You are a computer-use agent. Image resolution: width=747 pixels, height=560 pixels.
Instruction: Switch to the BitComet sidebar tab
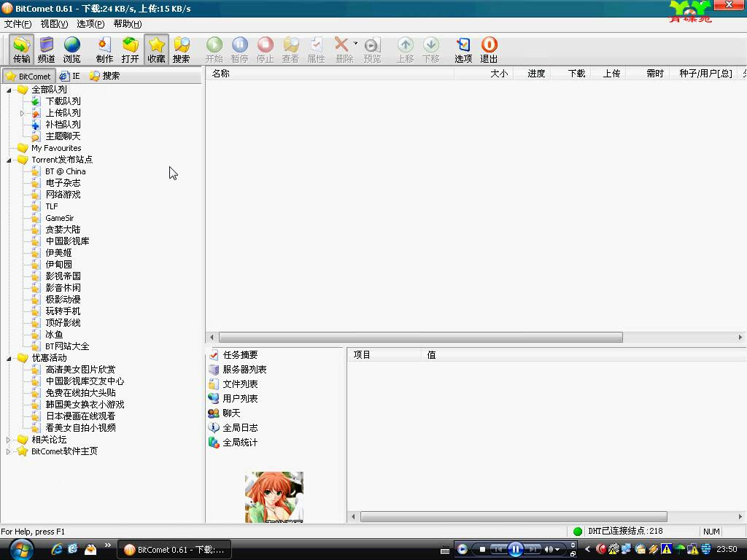(28, 76)
